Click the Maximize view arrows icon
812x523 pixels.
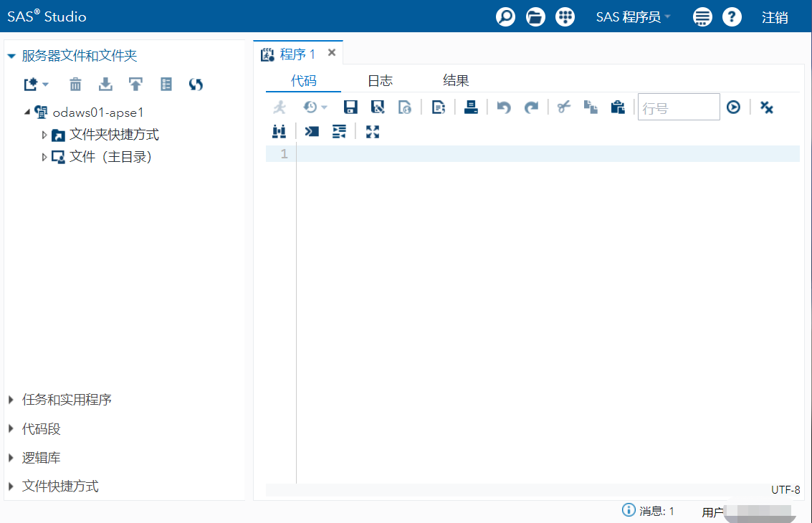(373, 132)
